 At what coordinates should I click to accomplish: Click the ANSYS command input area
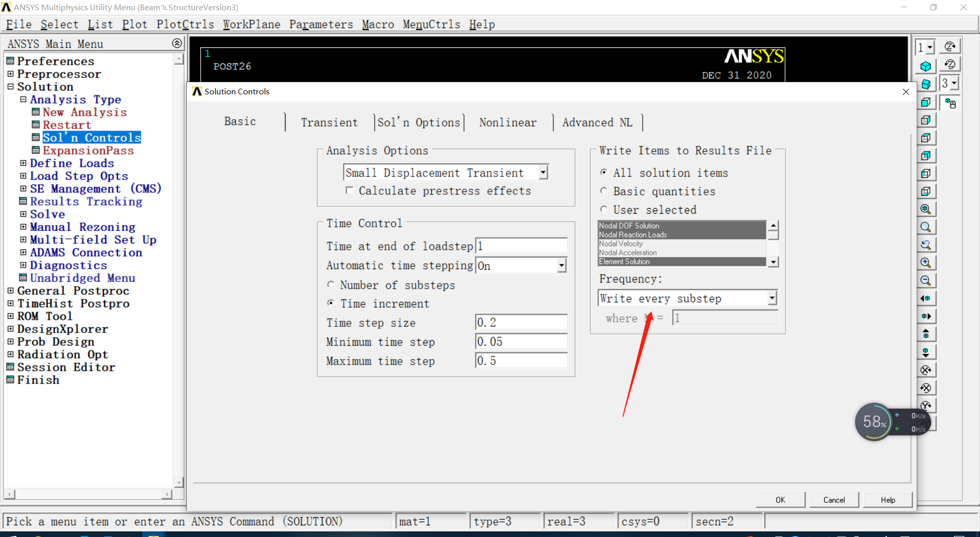click(198, 521)
